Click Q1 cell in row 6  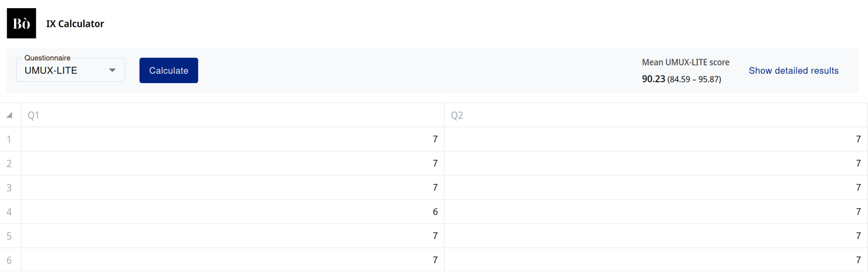pyautogui.click(x=232, y=260)
